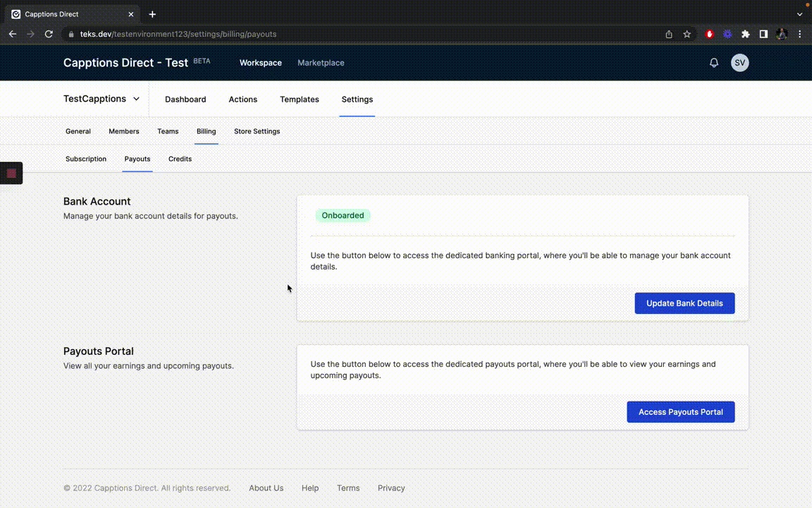Image resolution: width=812 pixels, height=508 pixels.
Task: Open the Actions tab
Action: pyautogui.click(x=243, y=99)
